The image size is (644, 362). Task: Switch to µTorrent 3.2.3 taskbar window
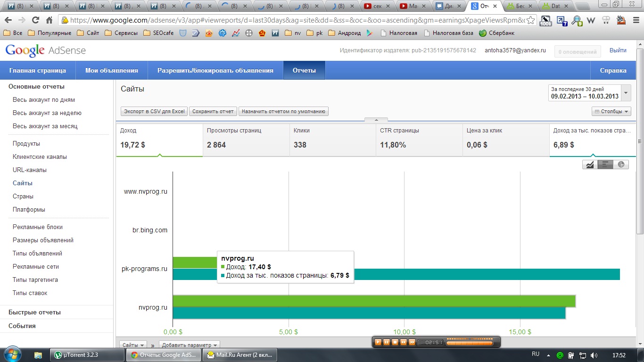(86, 355)
